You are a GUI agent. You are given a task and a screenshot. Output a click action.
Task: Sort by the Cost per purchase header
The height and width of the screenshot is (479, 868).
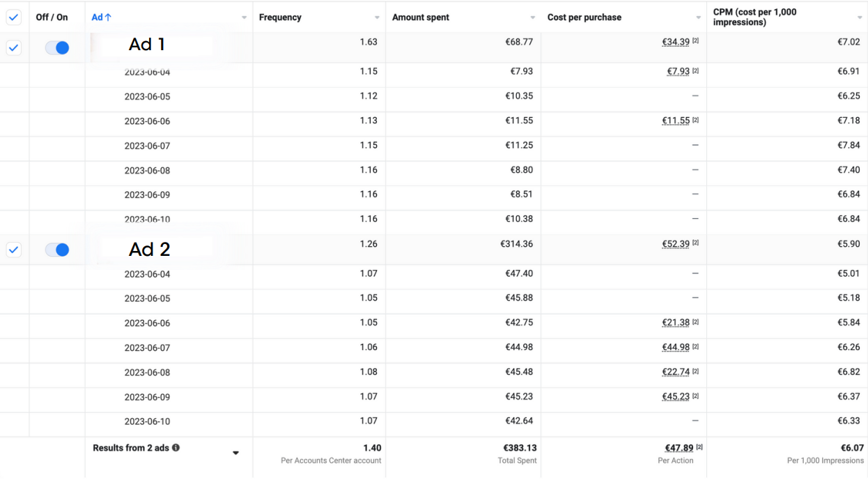584,17
